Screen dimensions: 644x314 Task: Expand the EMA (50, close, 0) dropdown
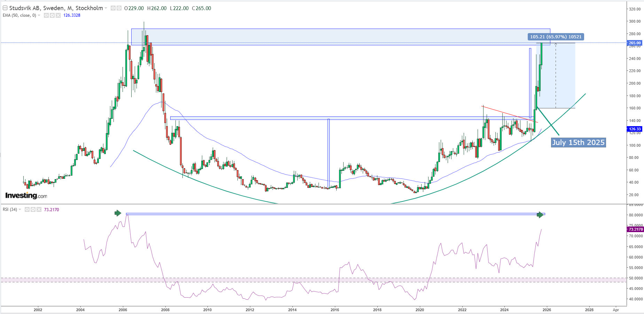[x=39, y=15]
